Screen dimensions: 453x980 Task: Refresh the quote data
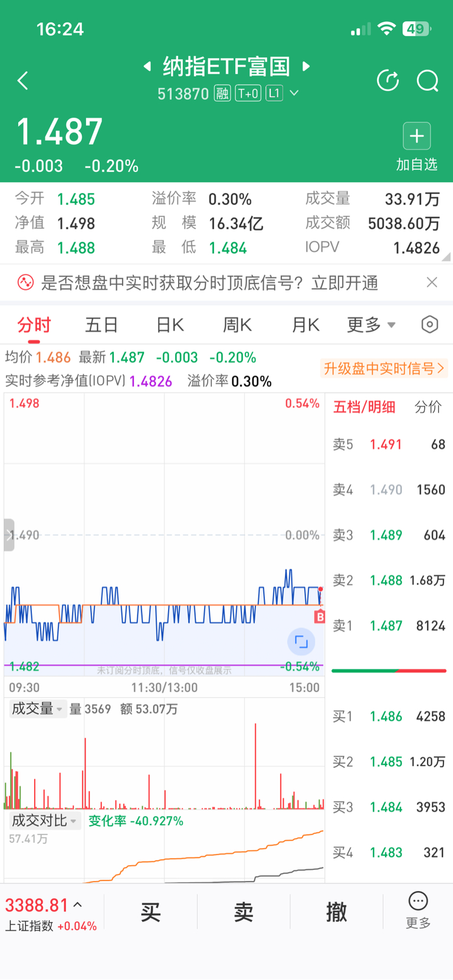pyautogui.click(x=388, y=81)
